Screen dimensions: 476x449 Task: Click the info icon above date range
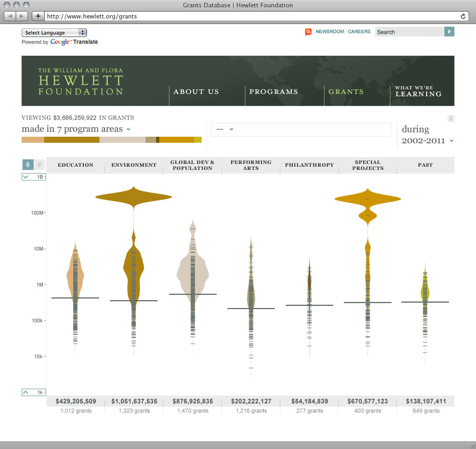[451, 119]
